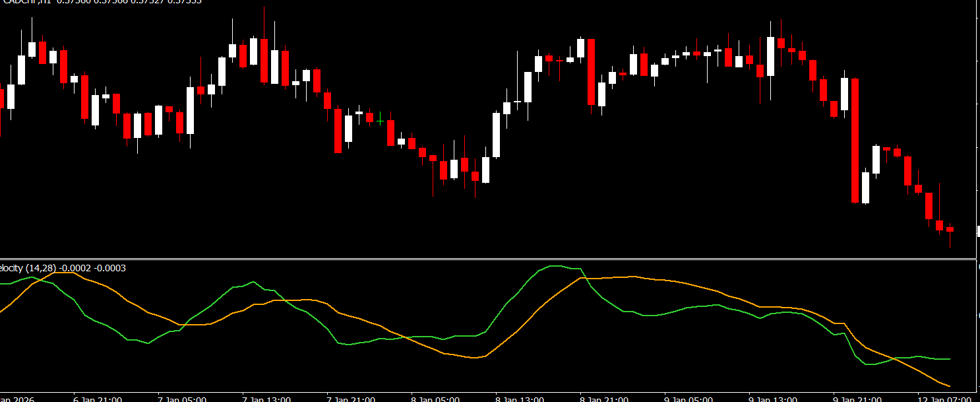Click the last red candle on the right
Screen dimensions: 980x402
(x=950, y=230)
